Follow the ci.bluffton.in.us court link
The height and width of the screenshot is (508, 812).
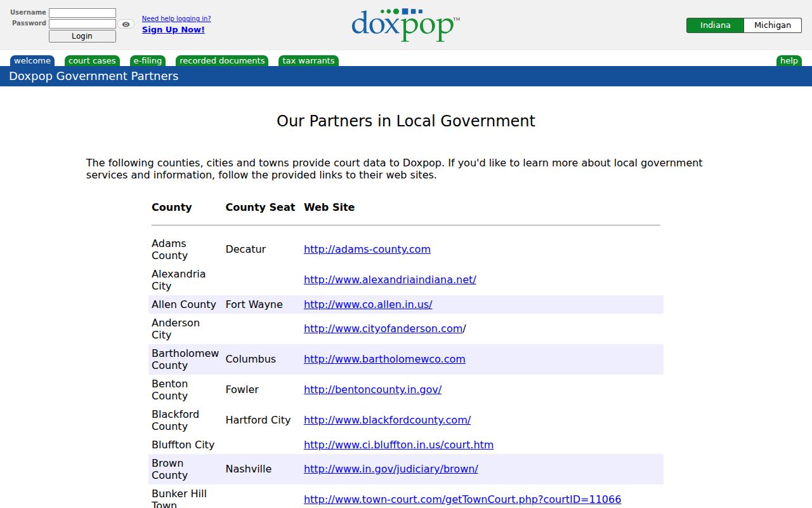point(398,445)
